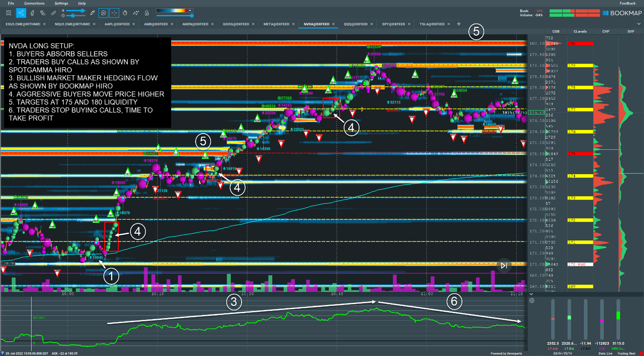Select the CLevels column header
Image resolution: width=644 pixels, height=356 pixels.
click(580, 32)
